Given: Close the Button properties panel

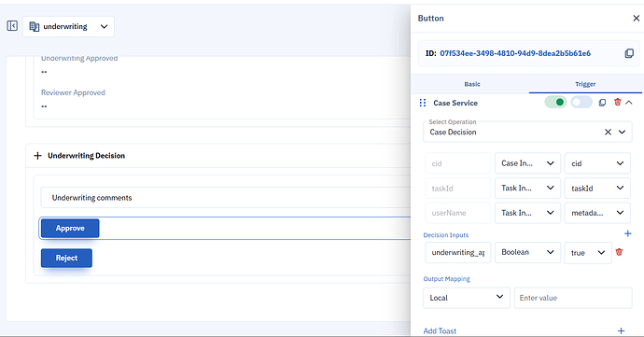Looking at the screenshot, I should point(636,18).
